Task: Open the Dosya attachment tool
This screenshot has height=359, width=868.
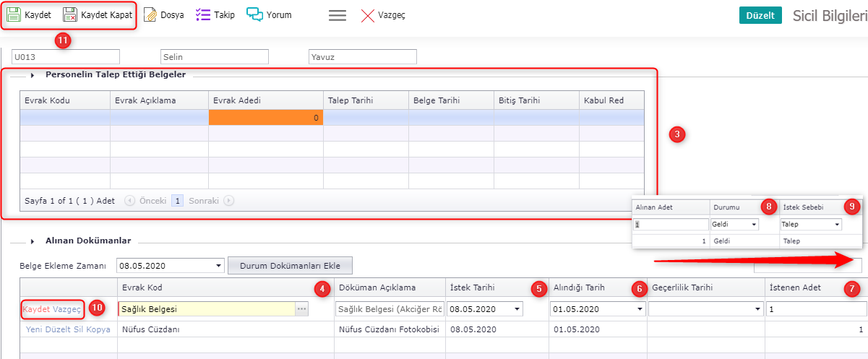Action: (150, 14)
